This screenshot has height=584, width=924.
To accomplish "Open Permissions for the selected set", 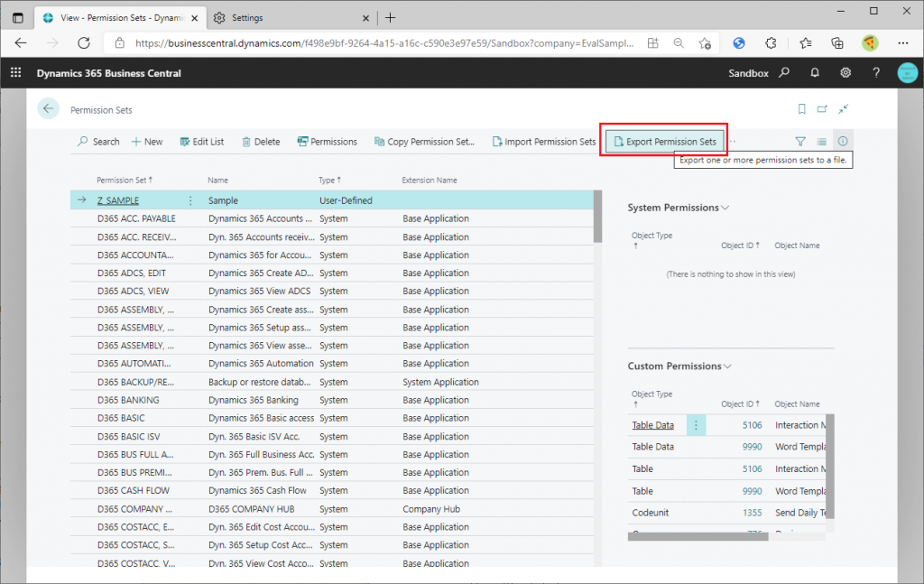I will tap(328, 142).
